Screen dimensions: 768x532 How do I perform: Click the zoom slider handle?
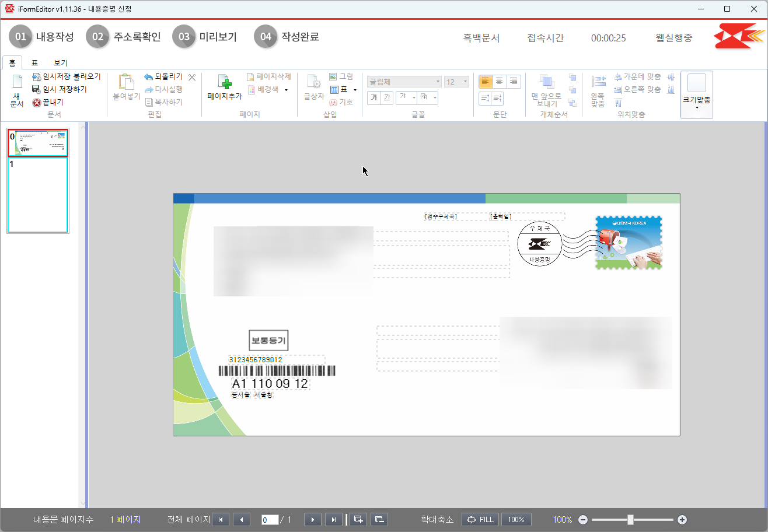[x=630, y=519]
